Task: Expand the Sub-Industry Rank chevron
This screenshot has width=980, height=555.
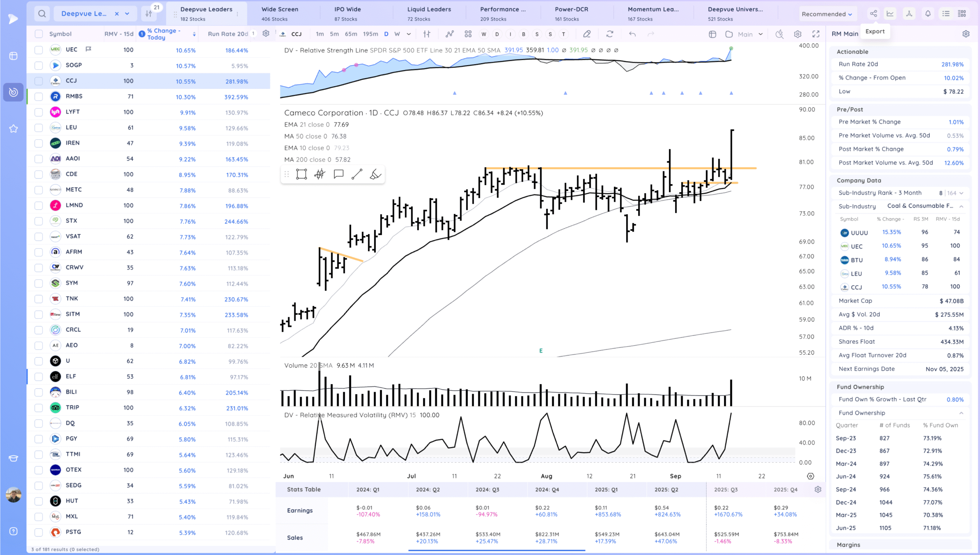Action: [961, 193]
